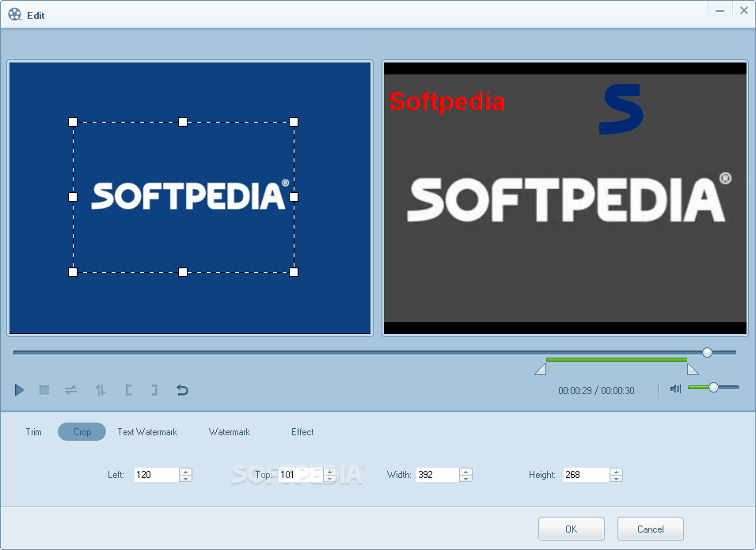756x550 pixels.
Task: Click the volume slider knob
Action: pos(713,387)
